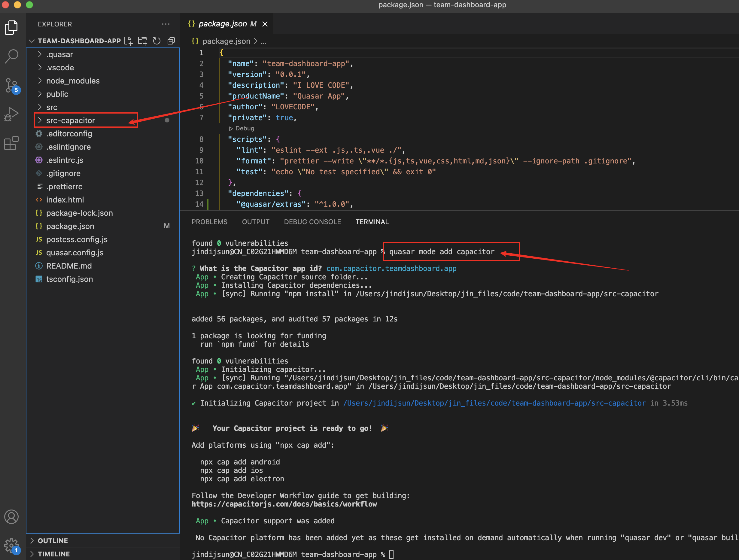Open quasar.config.js from the file tree

[x=75, y=253]
